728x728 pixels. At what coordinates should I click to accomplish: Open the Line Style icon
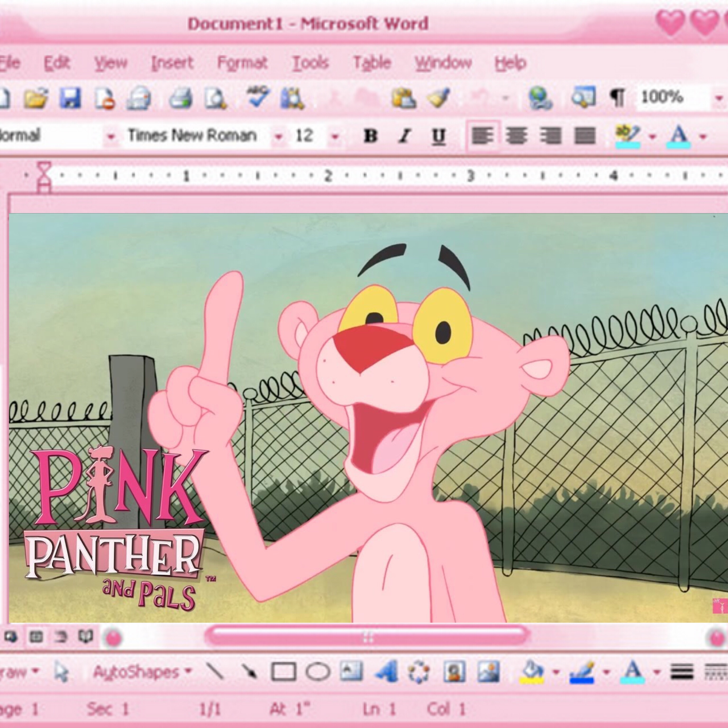point(682,671)
